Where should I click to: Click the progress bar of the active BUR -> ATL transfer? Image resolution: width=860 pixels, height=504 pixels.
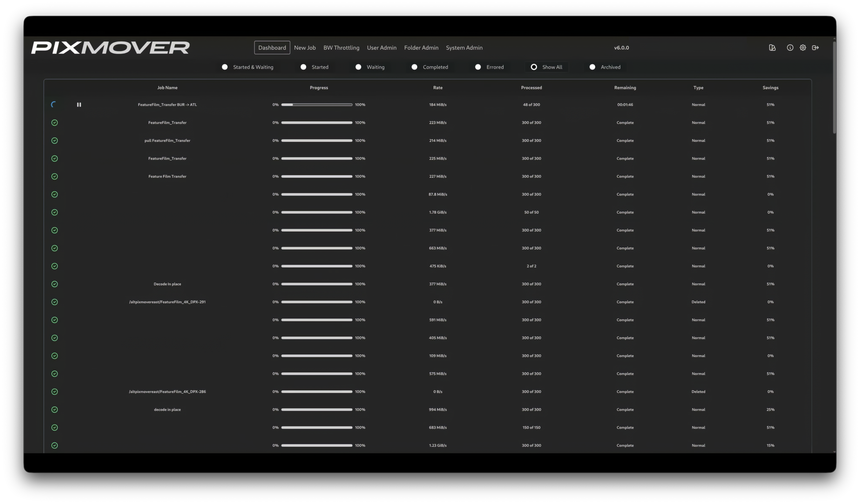pyautogui.click(x=317, y=104)
